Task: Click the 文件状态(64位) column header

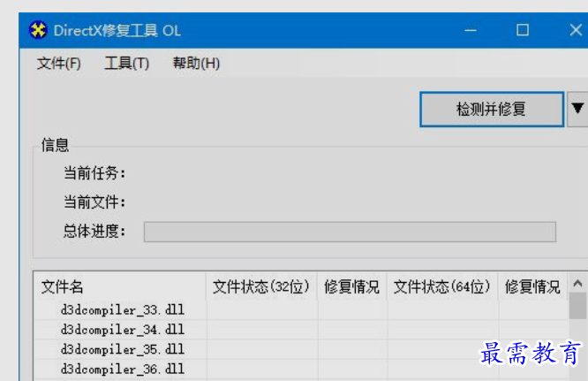Action: pyautogui.click(x=442, y=286)
